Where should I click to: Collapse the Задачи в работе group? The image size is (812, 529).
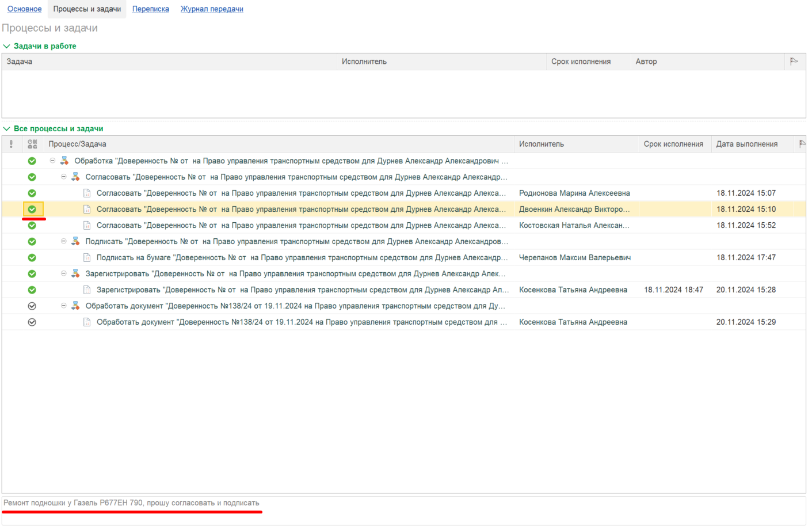(7, 46)
